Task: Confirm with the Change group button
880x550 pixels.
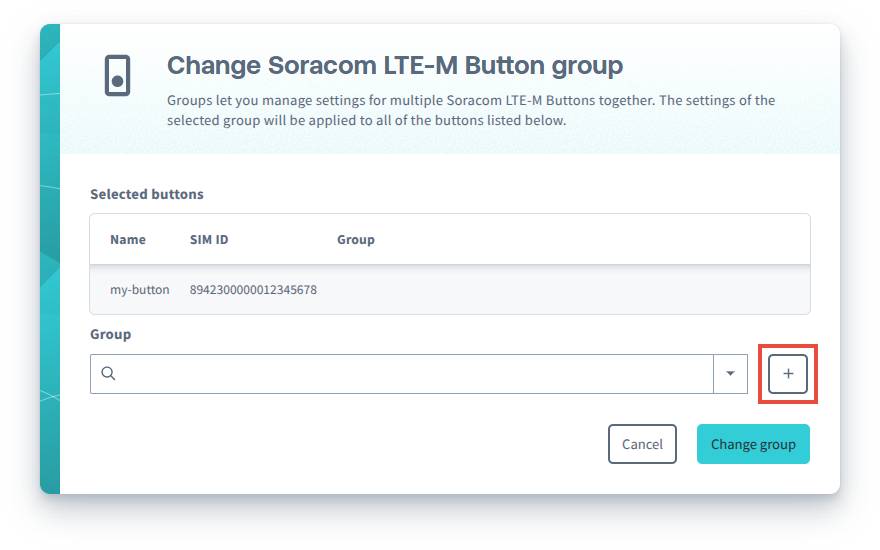Action: coord(753,444)
